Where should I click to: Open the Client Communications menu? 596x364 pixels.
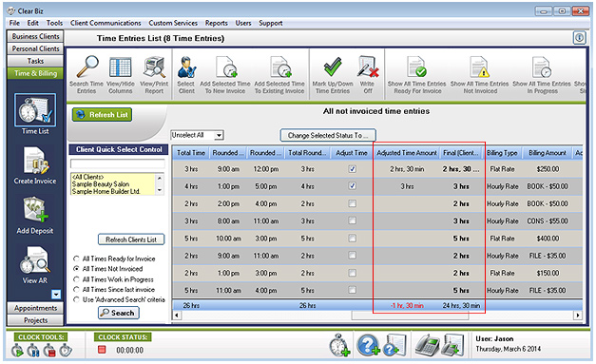[106, 23]
